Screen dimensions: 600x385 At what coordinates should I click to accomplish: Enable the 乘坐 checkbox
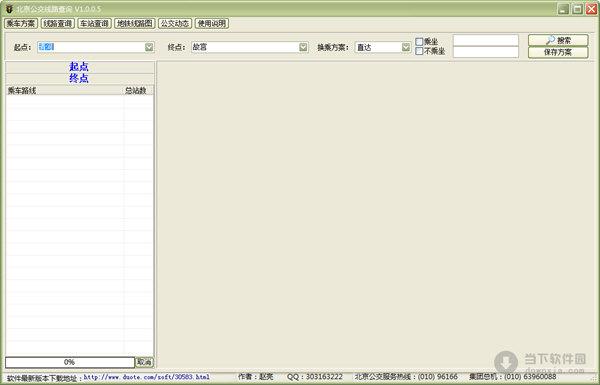419,41
